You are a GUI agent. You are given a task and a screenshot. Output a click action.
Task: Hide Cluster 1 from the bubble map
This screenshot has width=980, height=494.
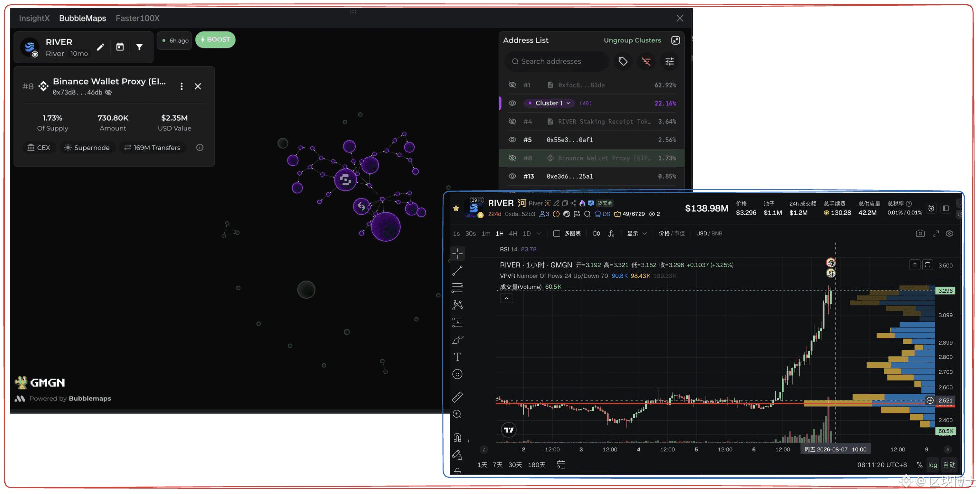coord(512,103)
